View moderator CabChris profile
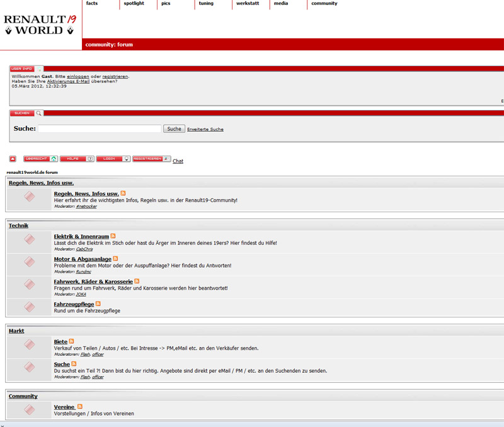Image resolution: width=504 pixels, height=427 pixels. [84, 249]
